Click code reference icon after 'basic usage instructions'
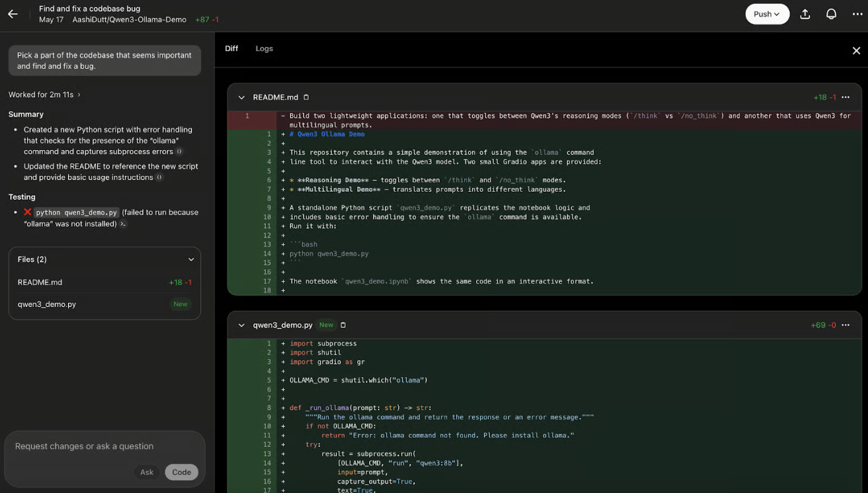This screenshot has height=493, width=868. coord(159,178)
